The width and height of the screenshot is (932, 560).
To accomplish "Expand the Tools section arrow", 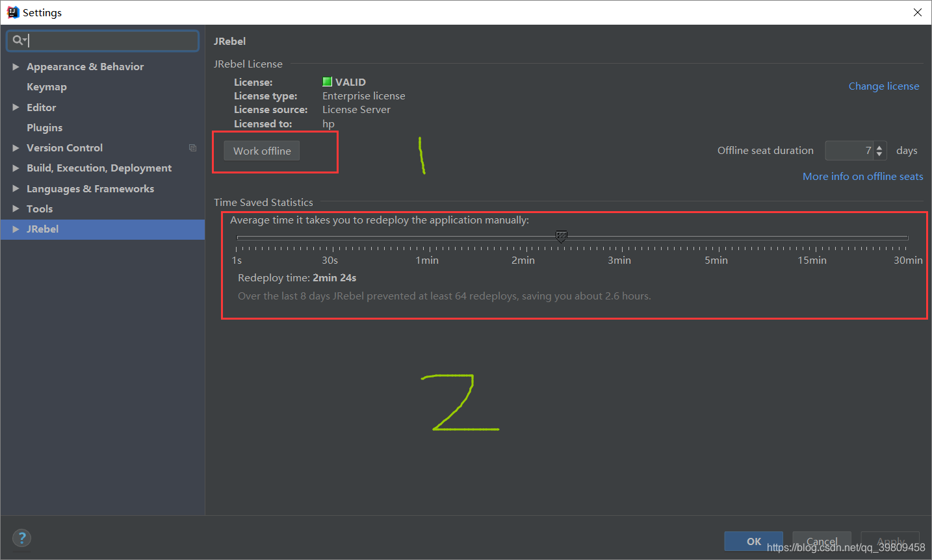I will 16,209.
